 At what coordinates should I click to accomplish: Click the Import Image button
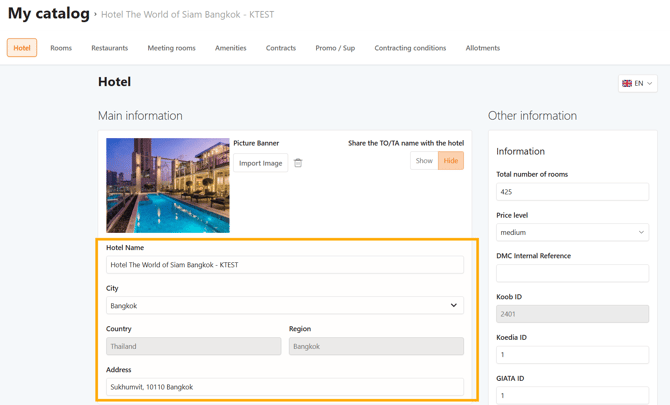coord(260,163)
